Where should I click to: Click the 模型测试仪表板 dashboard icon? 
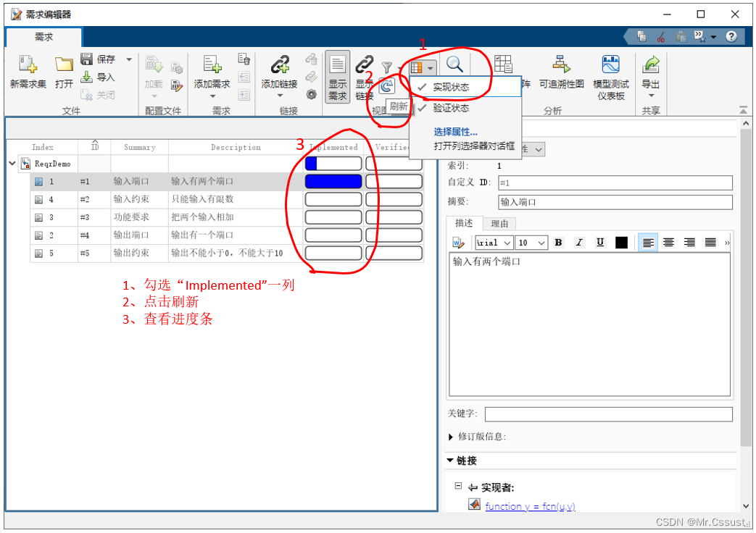(610, 67)
